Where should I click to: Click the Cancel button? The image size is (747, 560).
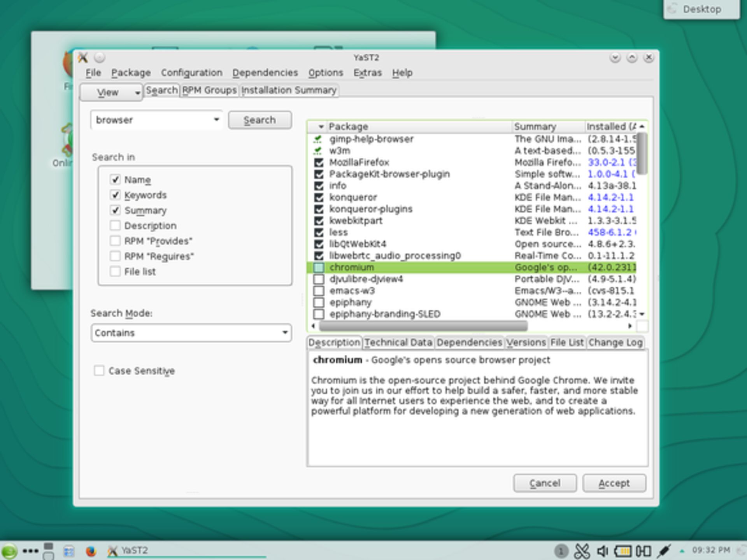click(x=545, y=483)
